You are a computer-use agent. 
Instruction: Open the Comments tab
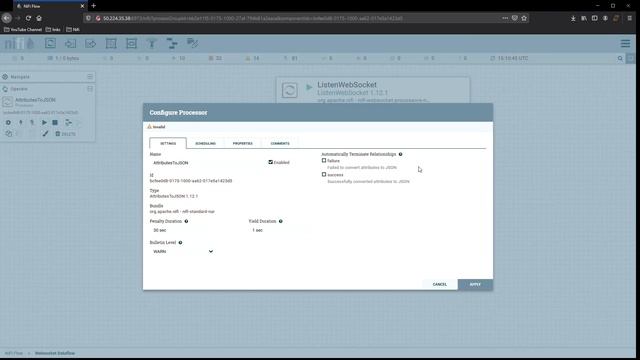tap(280, 143)
